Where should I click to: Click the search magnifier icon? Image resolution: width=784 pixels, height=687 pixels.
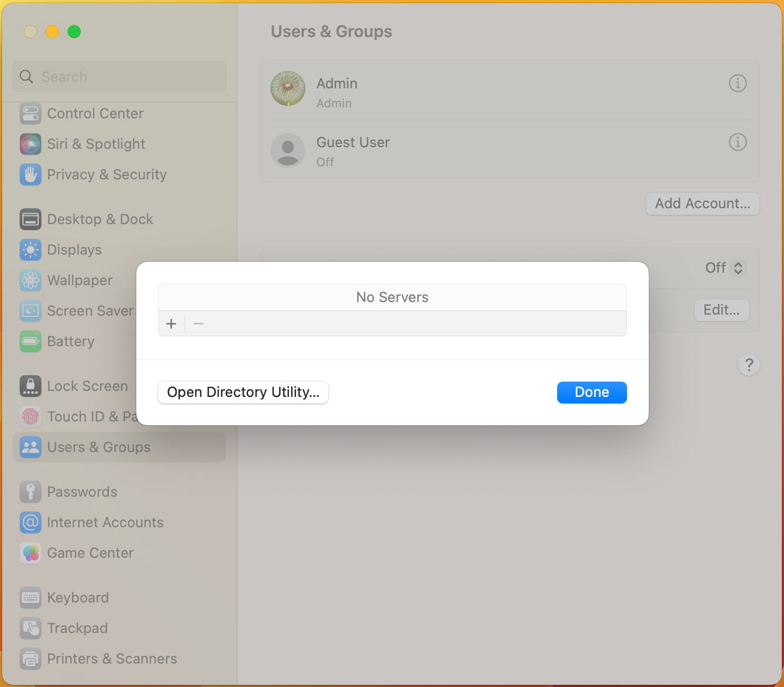coord(26,77)
